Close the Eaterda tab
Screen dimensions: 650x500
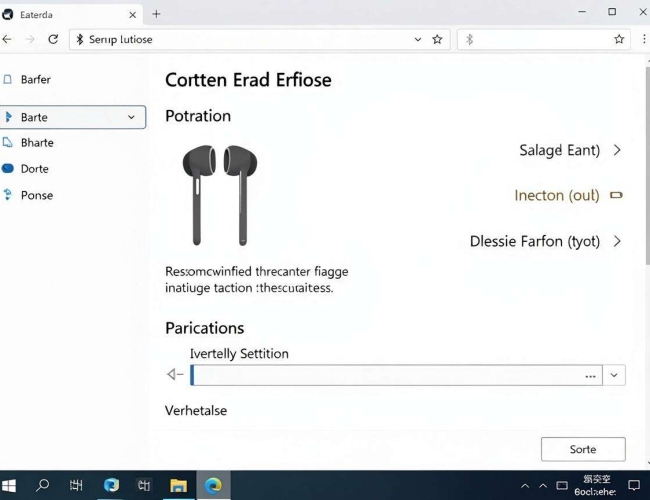133,15
